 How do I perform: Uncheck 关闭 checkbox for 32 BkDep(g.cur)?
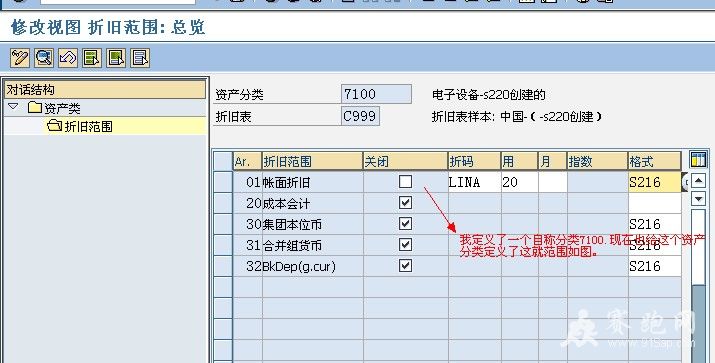(x=405, y=265)
